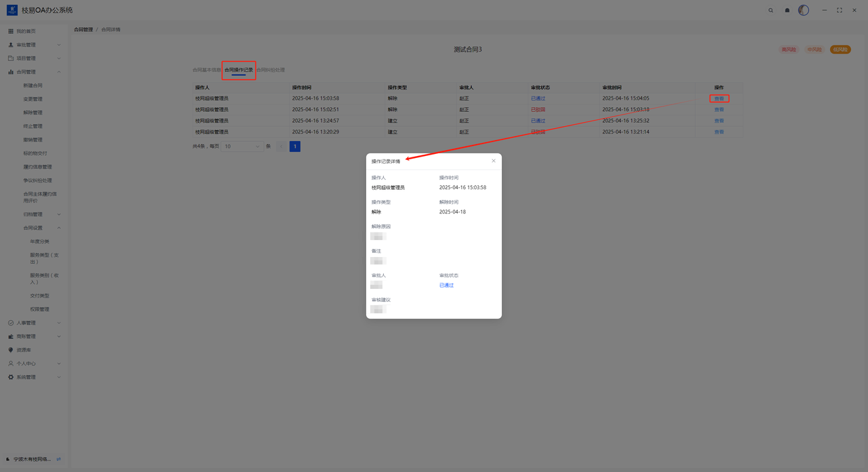
Task: Click the 枝易OA办公系统 logo
Action: [12, 10]
